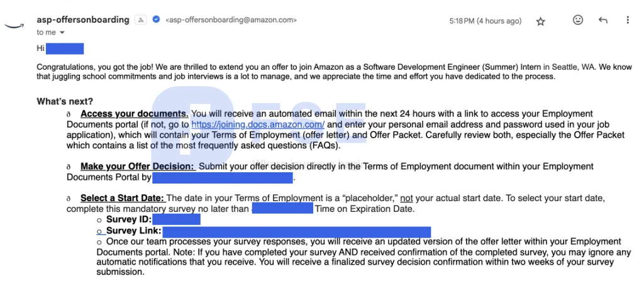
Task: Click the 5:18 PM timestamp
Action: 486,21
